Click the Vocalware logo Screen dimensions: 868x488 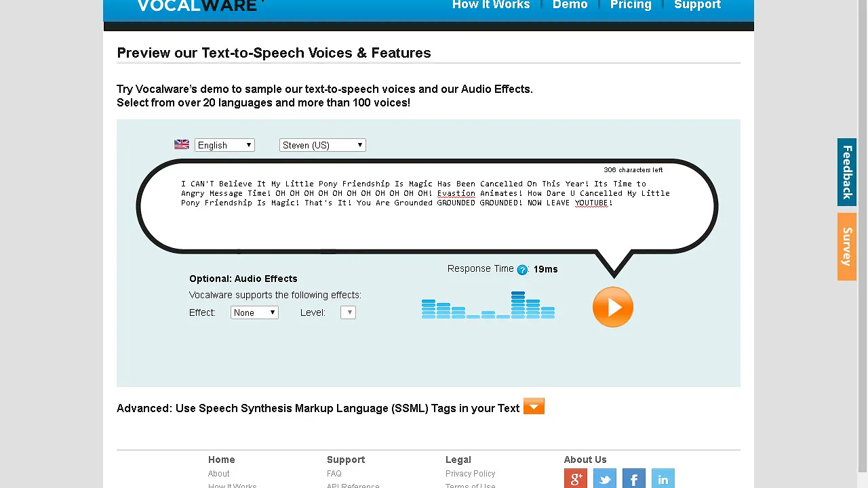[199, 5]
